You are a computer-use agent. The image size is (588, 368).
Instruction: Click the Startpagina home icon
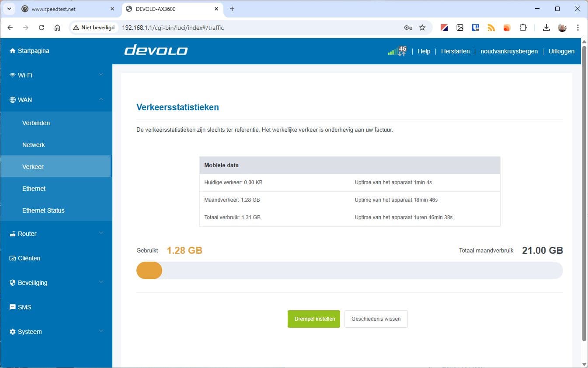tap(12, 51)
